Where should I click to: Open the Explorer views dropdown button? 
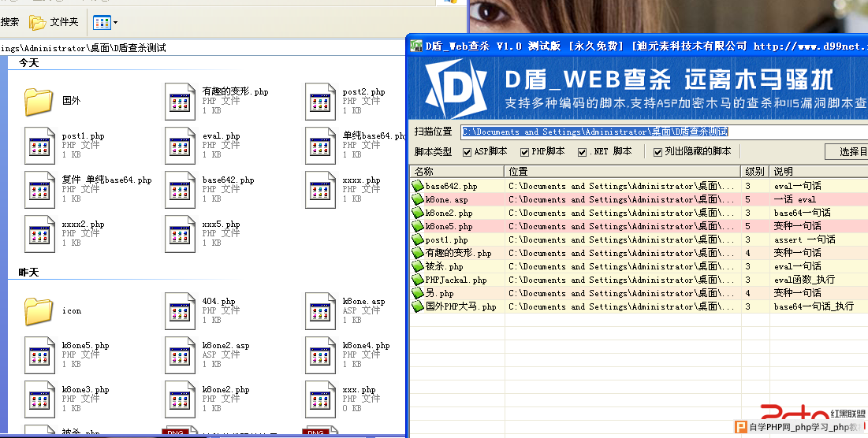(105, 23)
